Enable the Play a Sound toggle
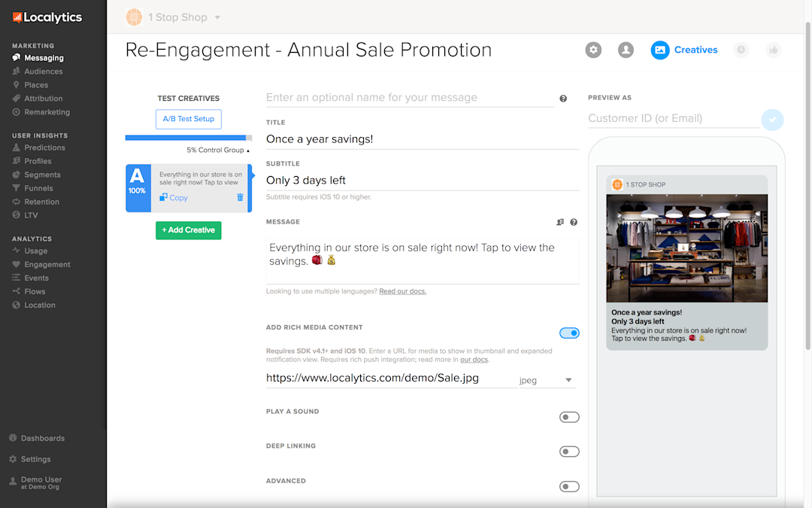 tap(569, 417)
